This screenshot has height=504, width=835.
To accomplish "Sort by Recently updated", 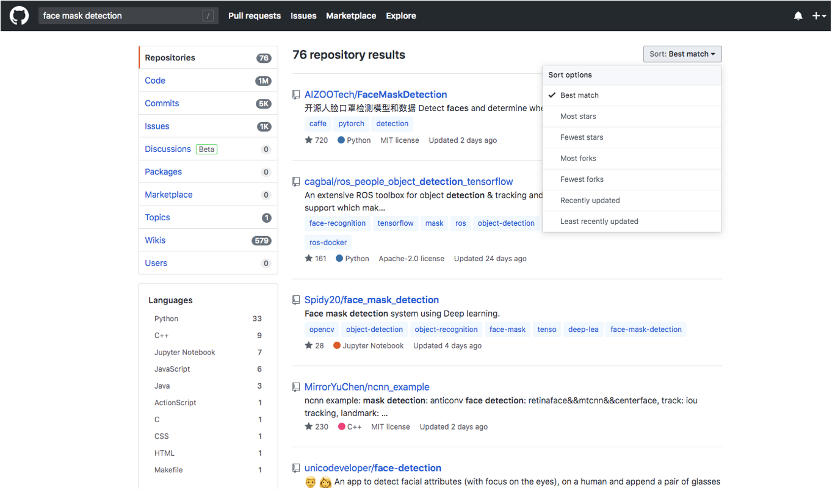I will pyautogui.click(x=632, y=201).
